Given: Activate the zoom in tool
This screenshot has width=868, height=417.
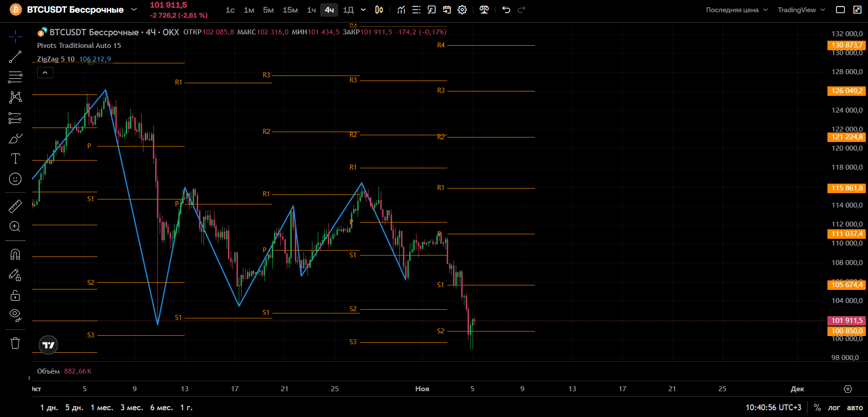Looking at the screenshot, I should pyautogui.click(x=15, y=227).
